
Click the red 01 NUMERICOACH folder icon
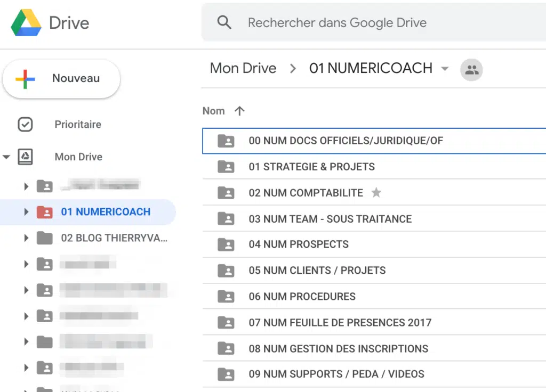pos(45,212)
